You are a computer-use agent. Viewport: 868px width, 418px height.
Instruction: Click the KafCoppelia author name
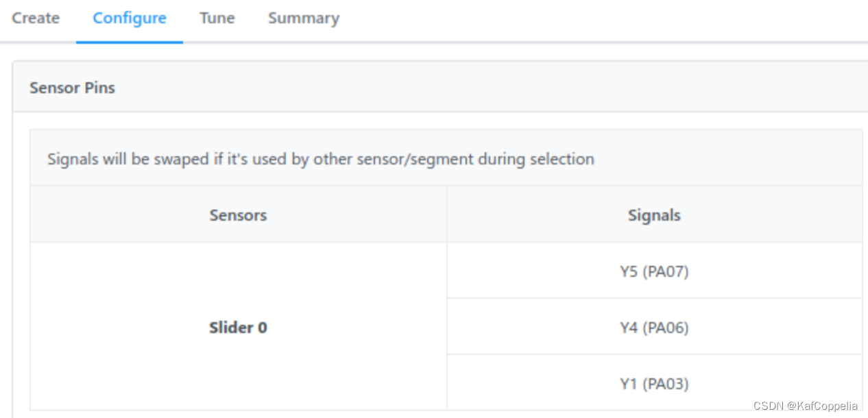[821, 406]
